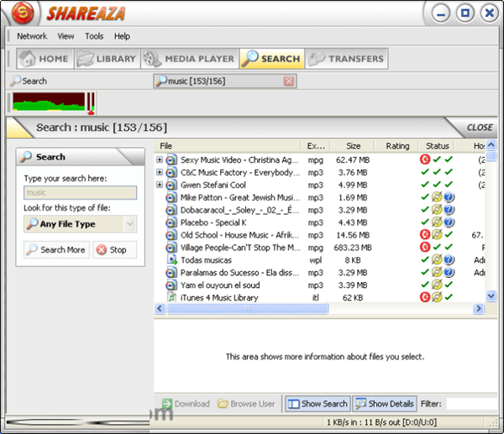Screen dimensions: 504x434
Task: Switch to the HOME tab
Action: [x=45, y=59]
